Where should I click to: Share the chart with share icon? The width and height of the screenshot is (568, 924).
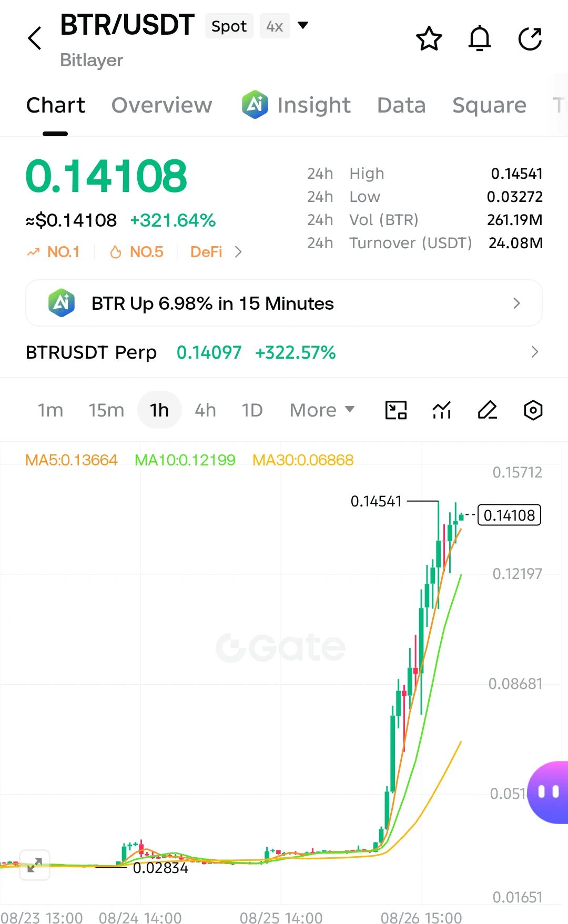tap(530, 38)
